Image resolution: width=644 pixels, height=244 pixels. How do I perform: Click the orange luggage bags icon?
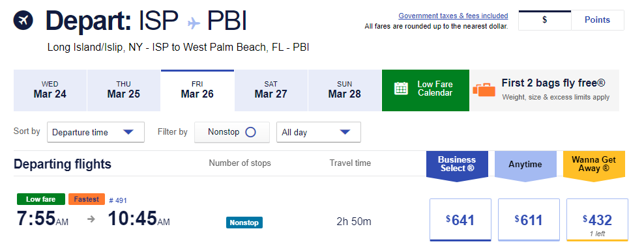coord(484,89)
